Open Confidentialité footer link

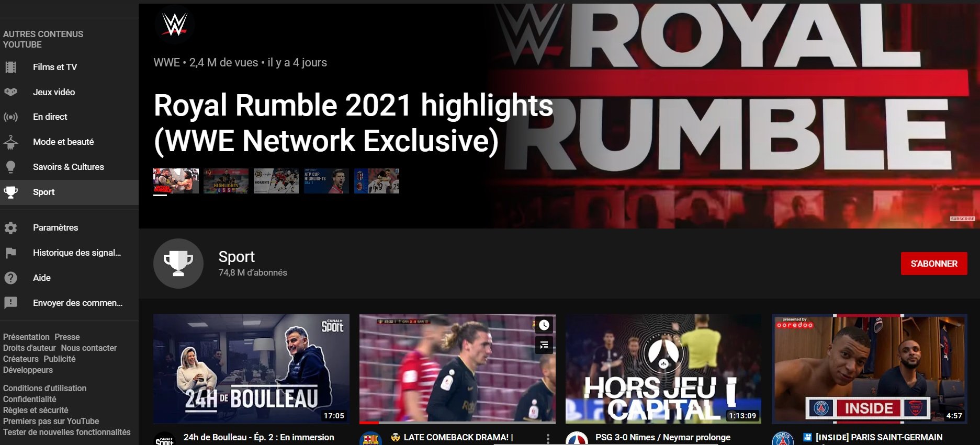29,399
